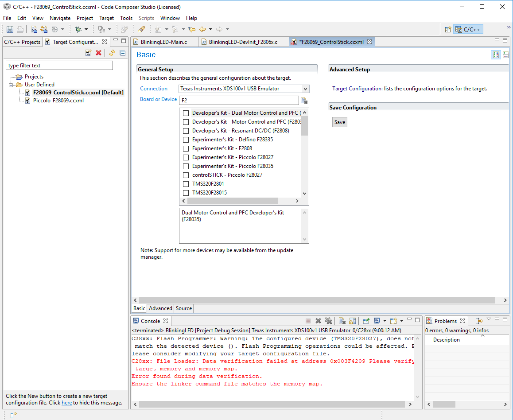Viewport: 513px width, 420px height.
Task: Open the Debug button dropdown arrow
Action: click(x=86, y=29)
